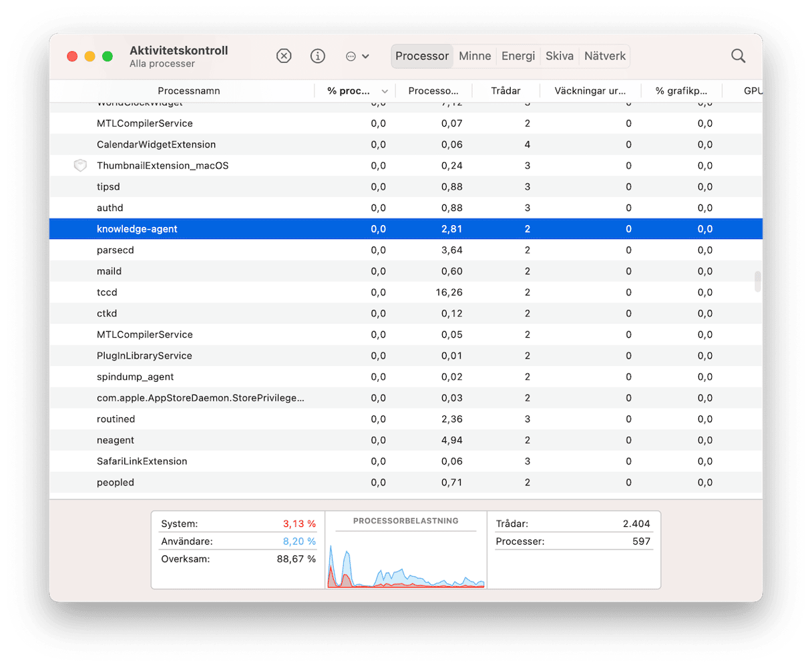Click thread count 4 of CalendarWidgetExtension

coord(528,144)
